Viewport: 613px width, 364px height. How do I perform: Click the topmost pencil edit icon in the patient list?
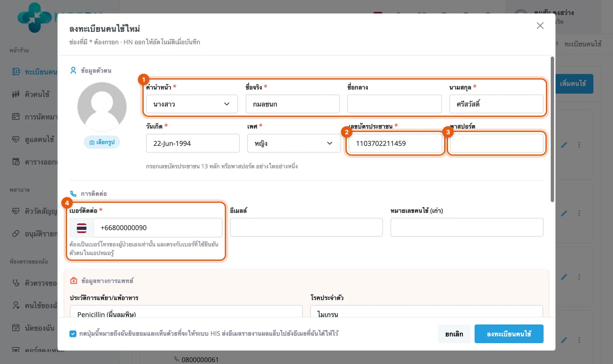[564, 145]
